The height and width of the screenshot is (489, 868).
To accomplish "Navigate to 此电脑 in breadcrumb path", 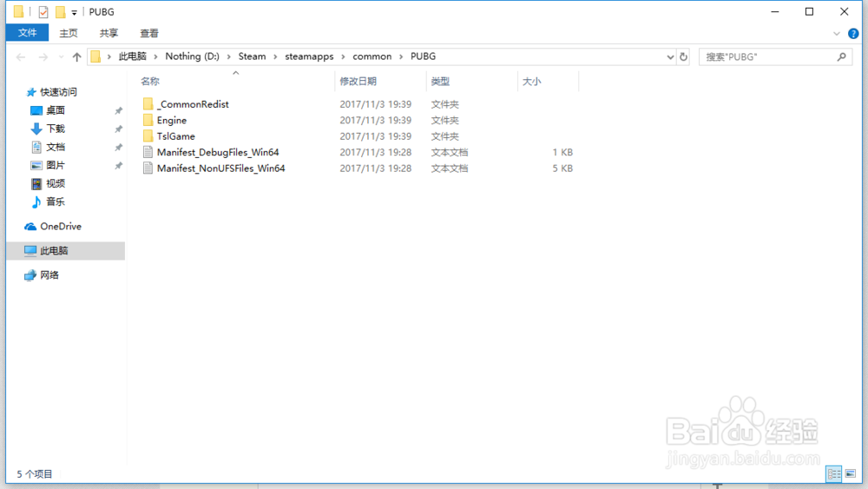I will 133,56.
